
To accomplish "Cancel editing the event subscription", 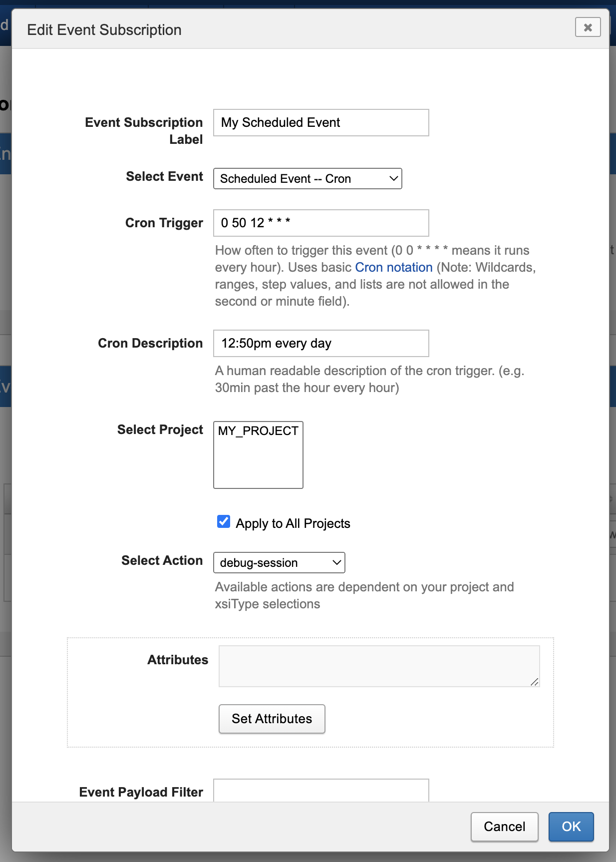I will (504, 827).
